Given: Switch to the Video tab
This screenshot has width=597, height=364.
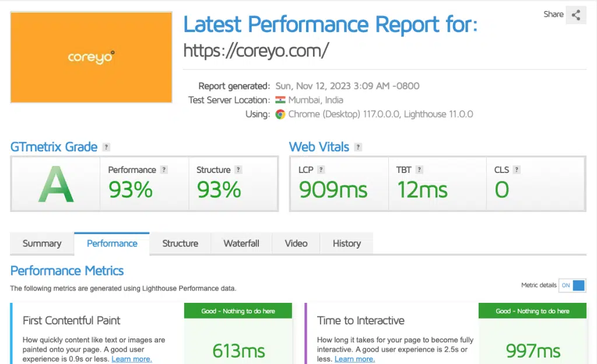Looking at the screenshot, I should tap(296, 243).
